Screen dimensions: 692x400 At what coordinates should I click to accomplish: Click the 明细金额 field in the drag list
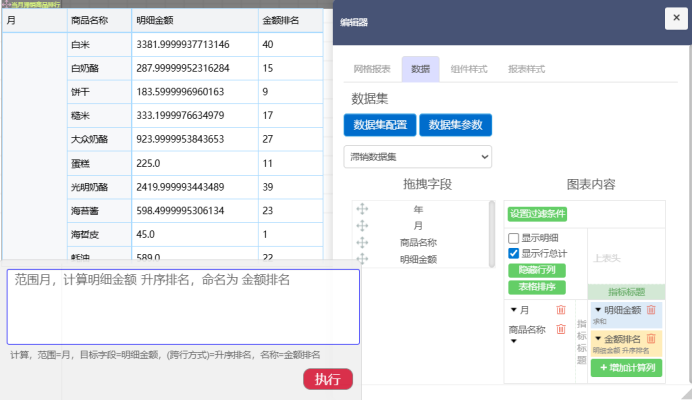coord(418,259)
